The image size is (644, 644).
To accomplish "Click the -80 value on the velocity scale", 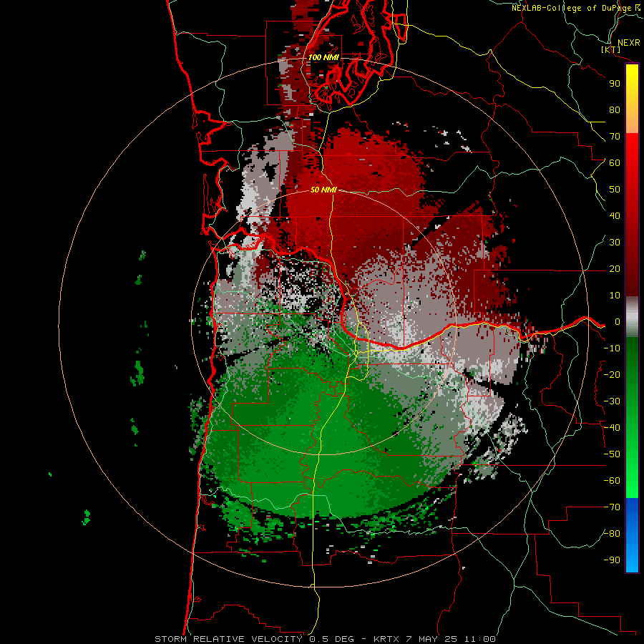I will pos(612,534).
